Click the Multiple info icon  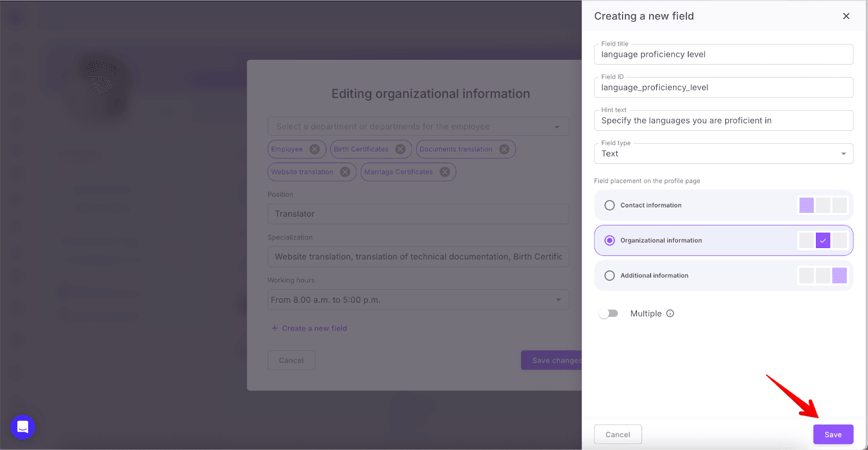[x=670, y=314]
